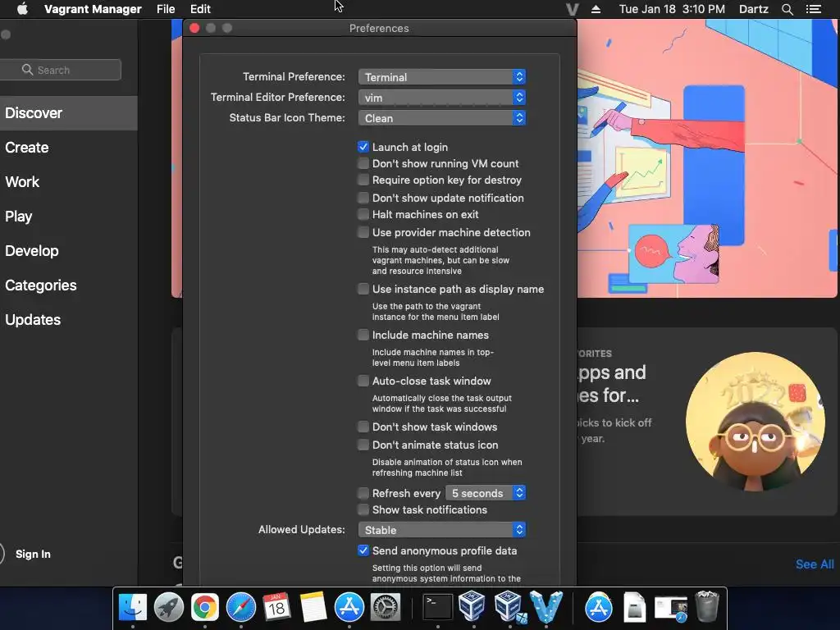Open the File menu
Viewport: 840px width, 630px height.
pos(166,9)
